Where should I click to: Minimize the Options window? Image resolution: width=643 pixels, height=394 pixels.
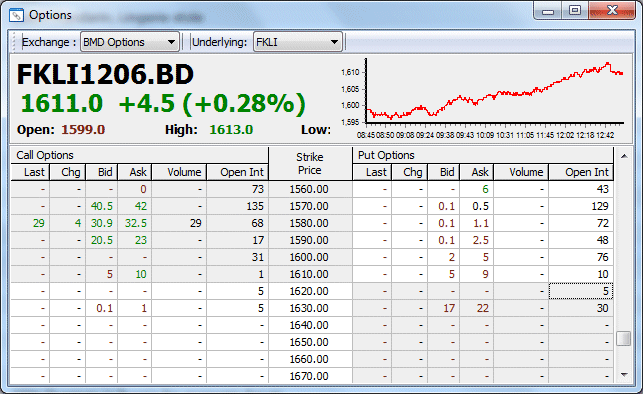(x=548, y=11)
